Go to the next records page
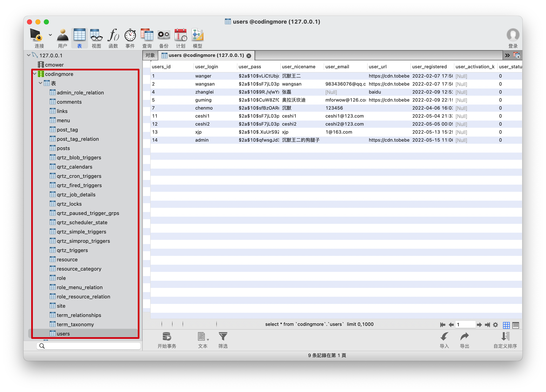The width and height of the screenshot is (546, 392). click(479, 325)
